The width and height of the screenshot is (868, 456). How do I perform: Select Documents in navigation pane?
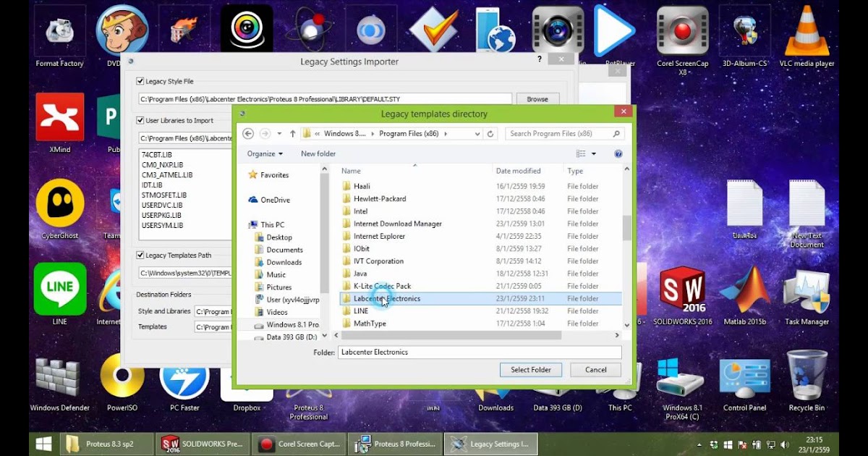[284, 250]
